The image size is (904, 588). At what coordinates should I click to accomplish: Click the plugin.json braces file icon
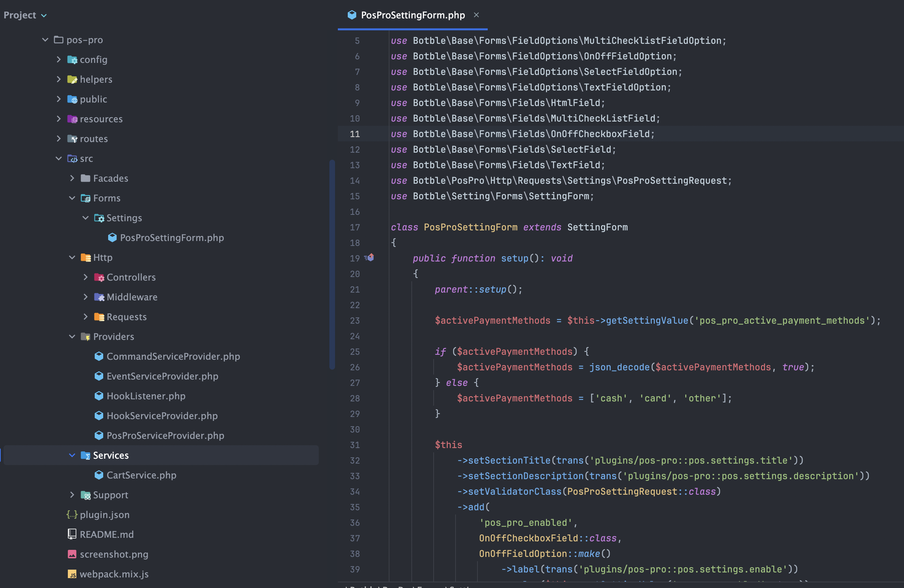click(x=72, y=514)
